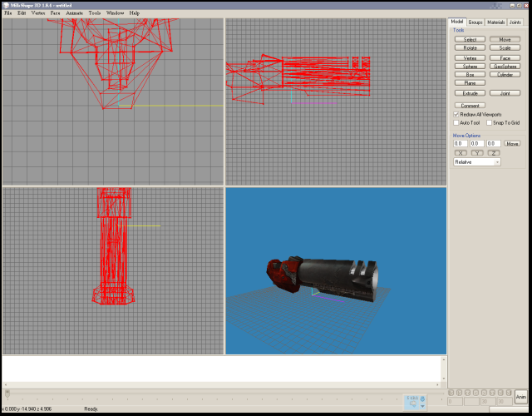Open the Help menu
This screenshot has width=532, height=416.
tap(135, 13)
